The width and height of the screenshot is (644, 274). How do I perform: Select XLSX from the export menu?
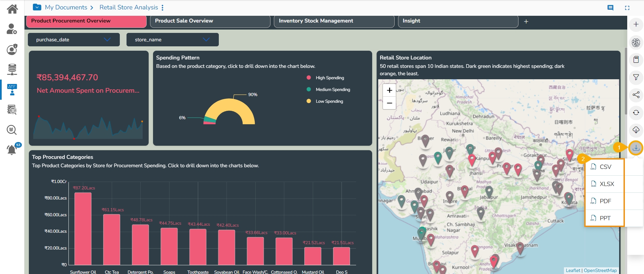(606, 184)
